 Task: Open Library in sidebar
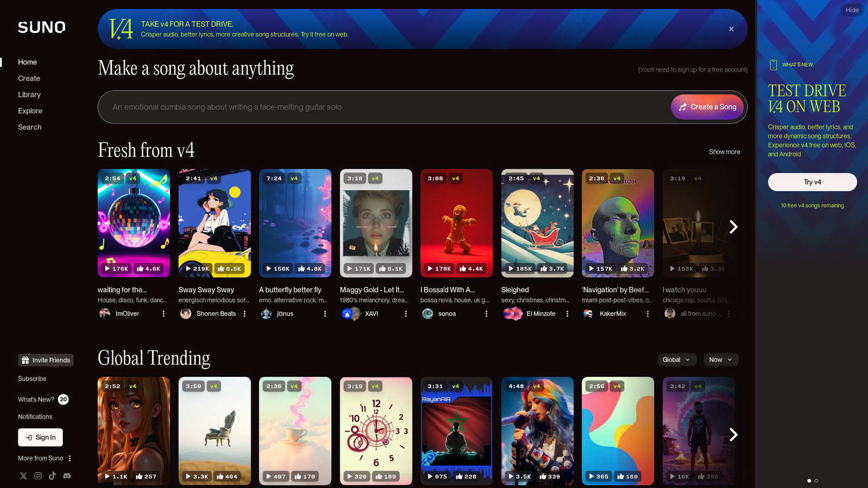click(29, 95)
